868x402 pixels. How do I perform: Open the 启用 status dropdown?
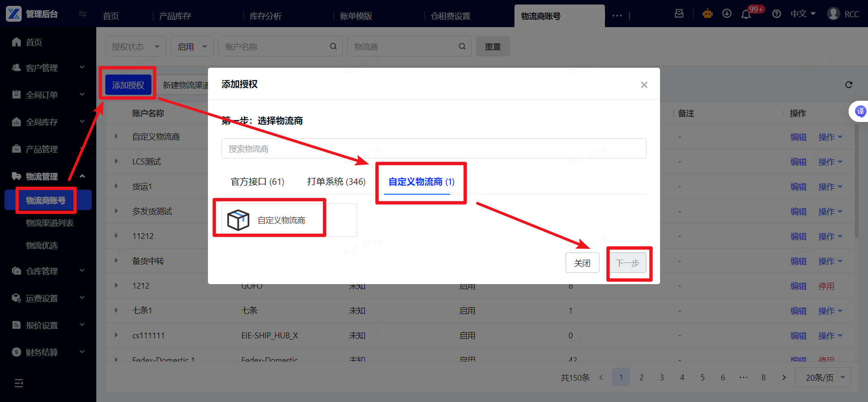pyautogui.click(x=192, y=47)
